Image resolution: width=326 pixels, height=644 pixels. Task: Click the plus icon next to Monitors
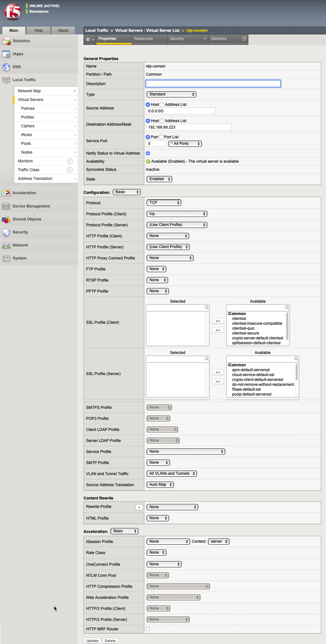click(x=70, y=161)
